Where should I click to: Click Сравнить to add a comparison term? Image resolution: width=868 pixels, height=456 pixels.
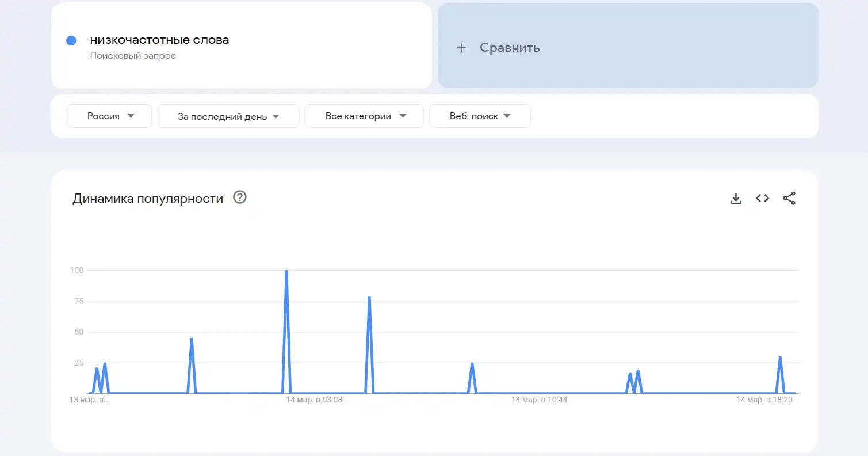point(510,47)
